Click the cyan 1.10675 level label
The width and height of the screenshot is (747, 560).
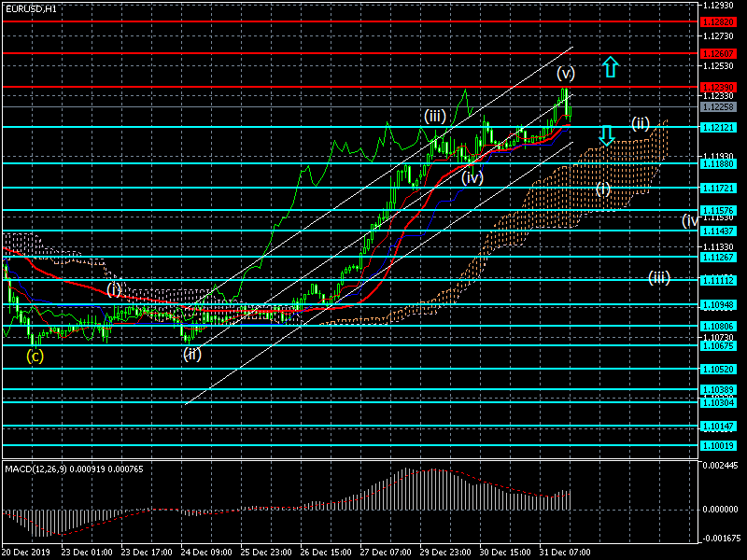719,345
